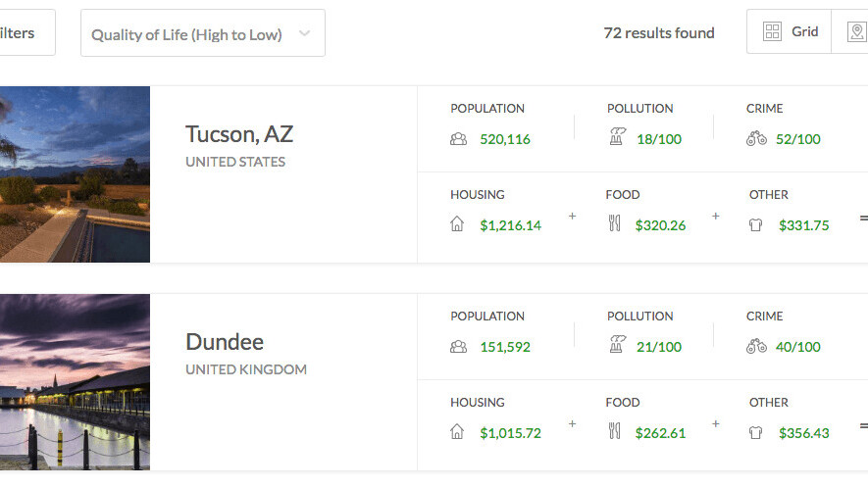Viewport: 868px width, 488px height.
Task: Open Quality of Life sort dropdown
Action: point(202,33)
